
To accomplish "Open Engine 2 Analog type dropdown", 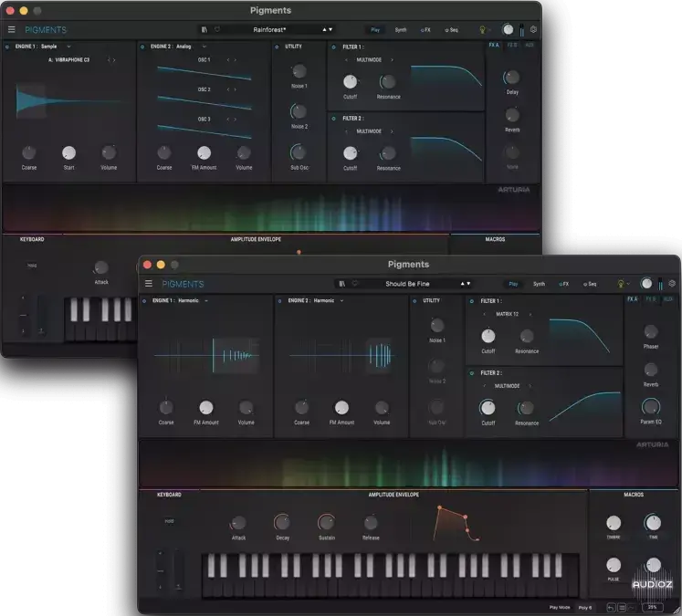I will (204, 46).
